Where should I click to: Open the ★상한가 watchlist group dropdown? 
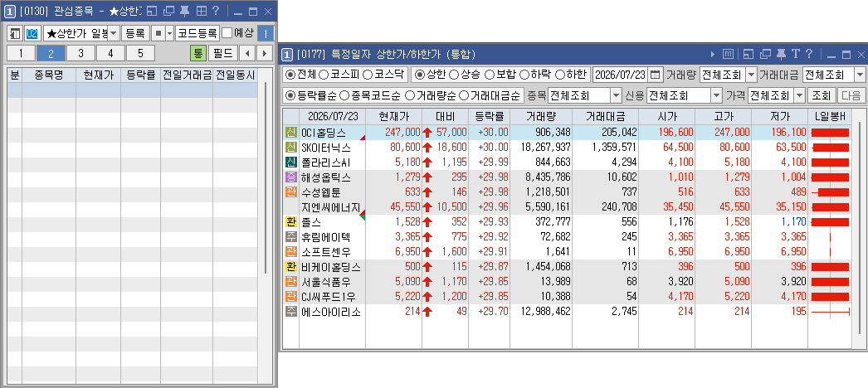point(113,33)
